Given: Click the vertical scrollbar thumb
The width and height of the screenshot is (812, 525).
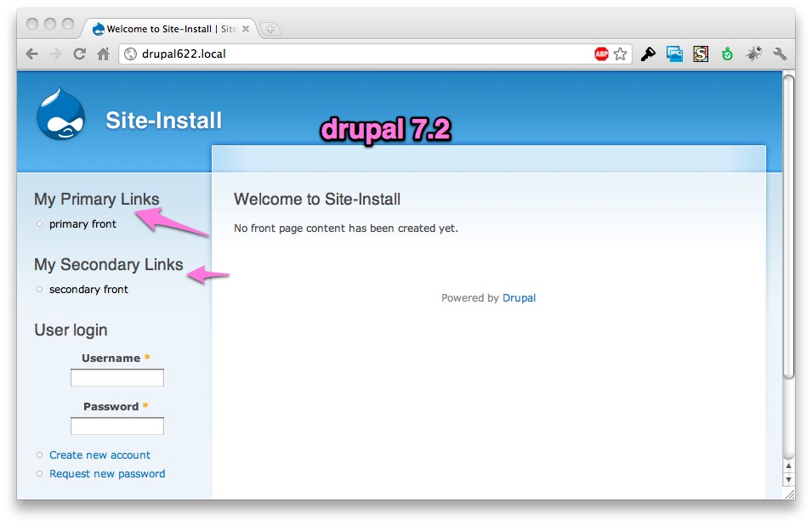Looking at the screenshot, I should [x=788, y=228].
